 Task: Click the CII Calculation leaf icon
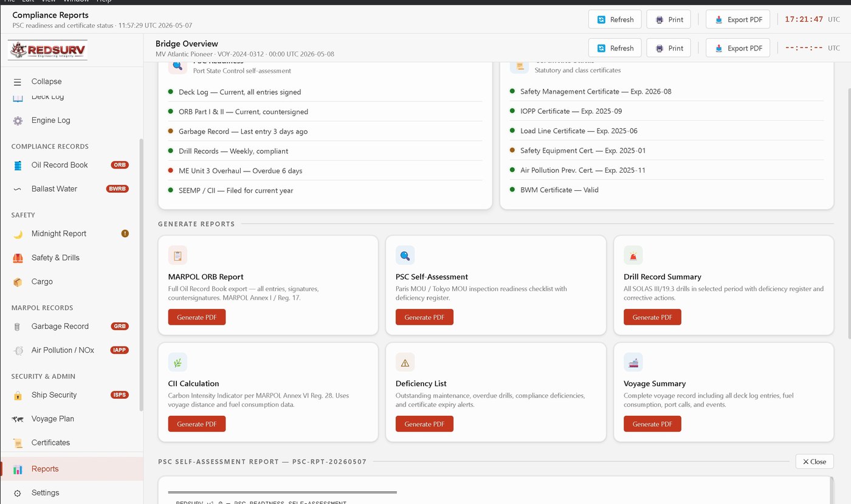pos(177,362)
